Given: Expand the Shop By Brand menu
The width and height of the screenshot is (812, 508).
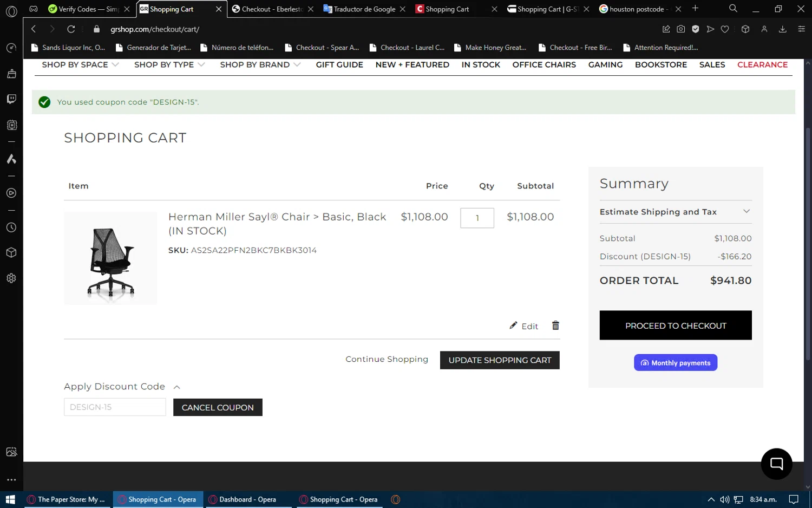Looking at the screenshot, I should (x=260, y=64).
